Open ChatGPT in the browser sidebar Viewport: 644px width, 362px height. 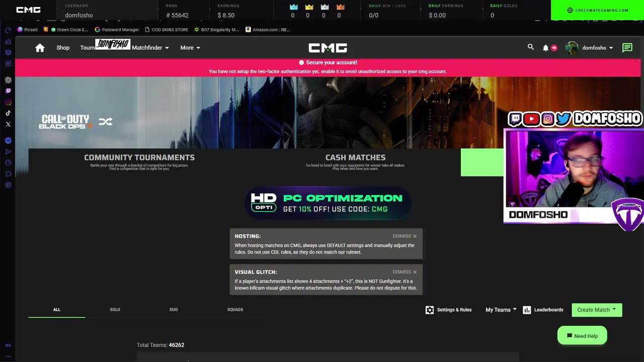[8, 80]
